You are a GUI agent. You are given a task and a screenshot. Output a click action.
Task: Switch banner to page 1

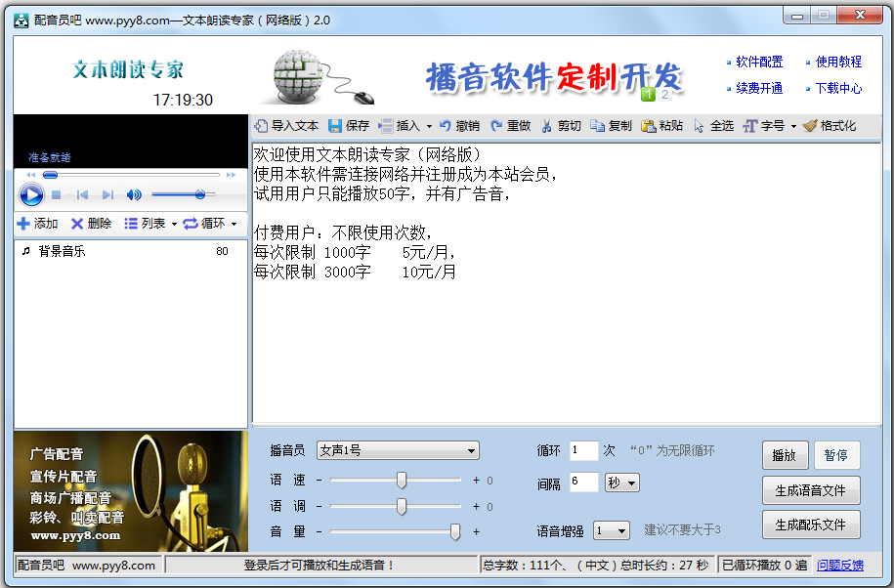coord(648,95)
